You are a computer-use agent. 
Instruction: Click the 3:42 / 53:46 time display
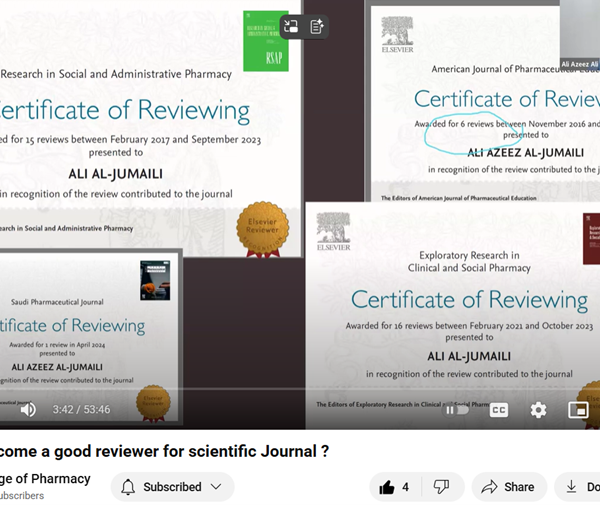[81, 410]
